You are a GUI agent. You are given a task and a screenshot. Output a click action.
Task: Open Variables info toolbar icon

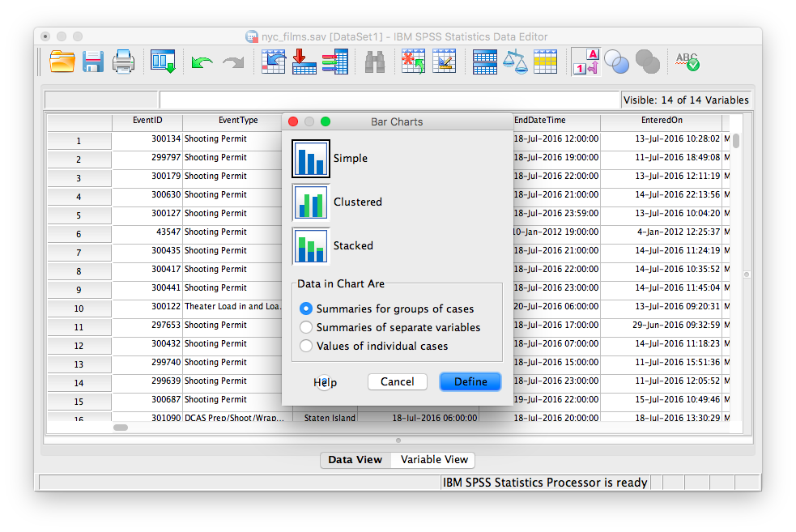click(335, 62)
